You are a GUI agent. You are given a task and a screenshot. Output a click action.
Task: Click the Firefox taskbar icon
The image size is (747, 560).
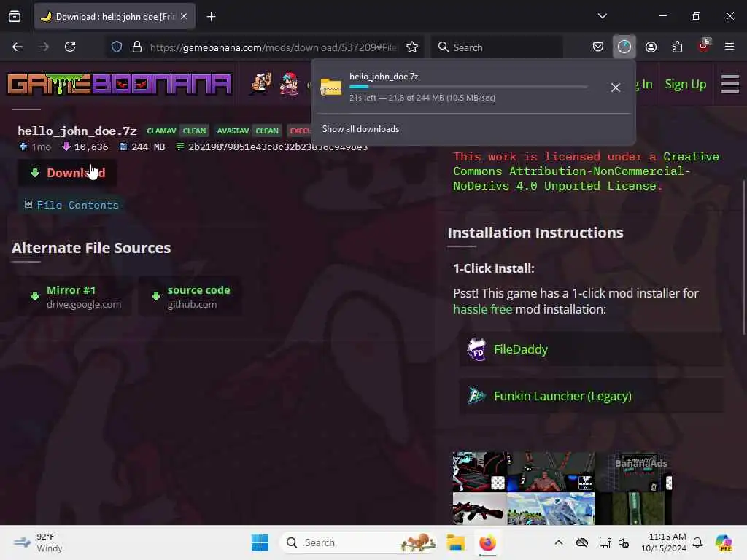(x=487, y=542)
